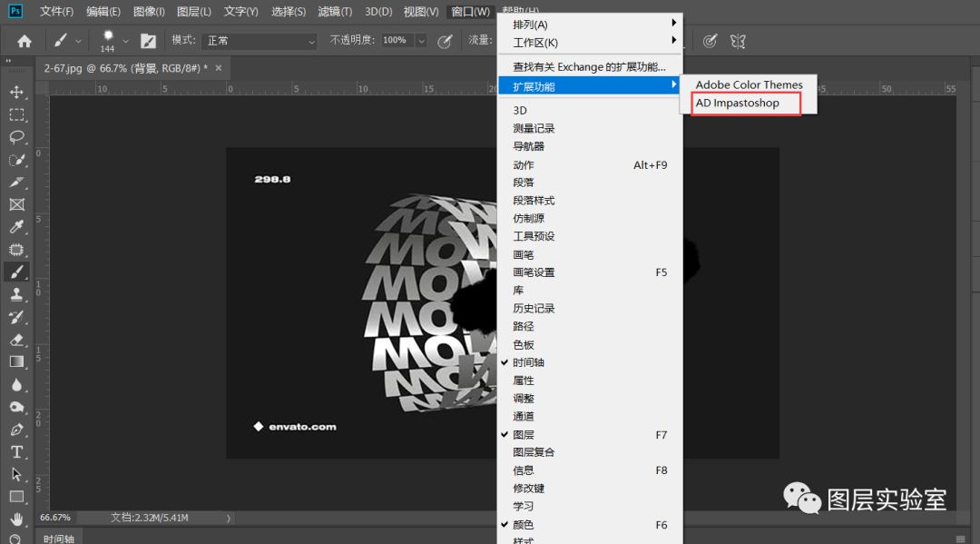Open 动作 panel from menu
The width and height of the screenshot is (980, 544).
(590, 165)
